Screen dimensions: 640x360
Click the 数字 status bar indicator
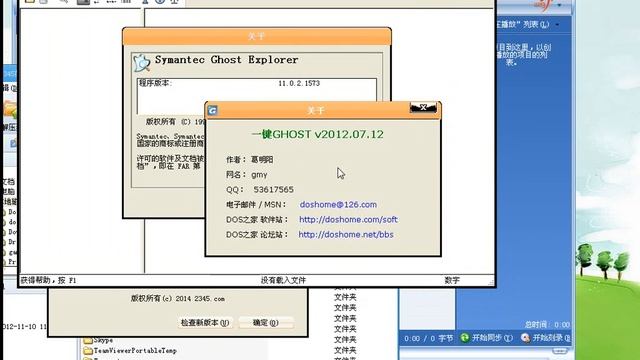(452, 280)
